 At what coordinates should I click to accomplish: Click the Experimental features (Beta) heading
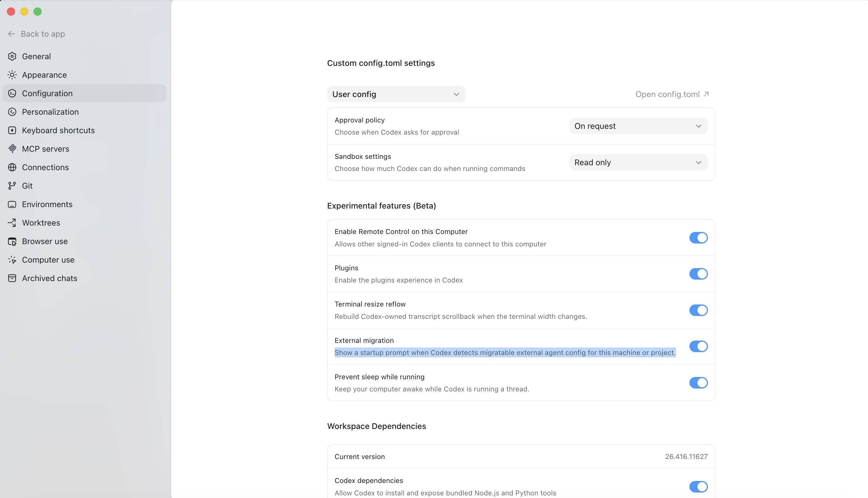[x=381, y=206]
